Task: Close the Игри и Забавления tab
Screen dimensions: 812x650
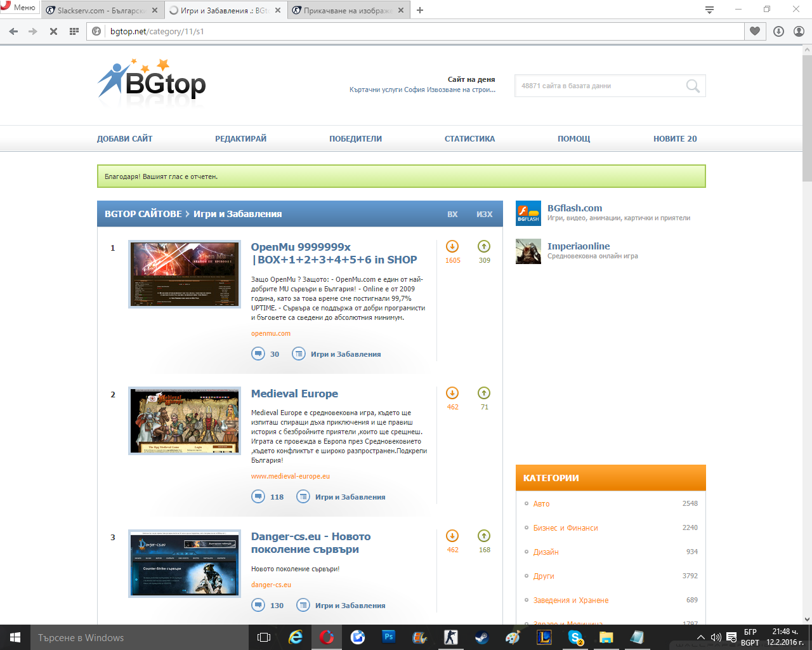Action: pyautogui.click(x=278, y=10)
